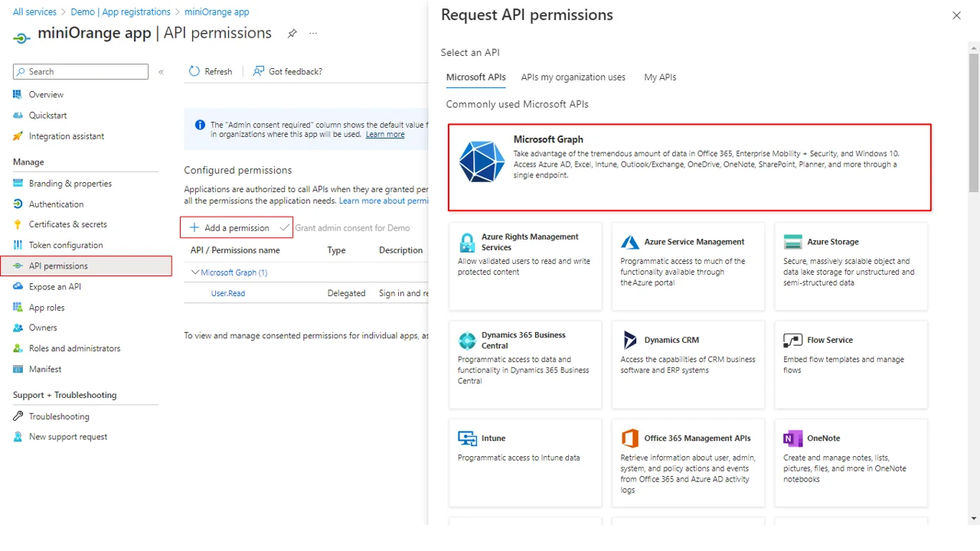Open the more options ellipsis by title
Screen dimensions: 980x551
(313, 34)
